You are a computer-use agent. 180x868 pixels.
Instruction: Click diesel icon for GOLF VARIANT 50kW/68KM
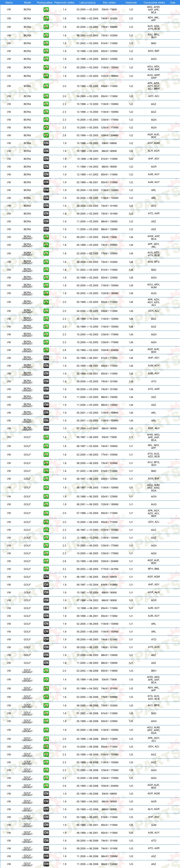point(46,793)
